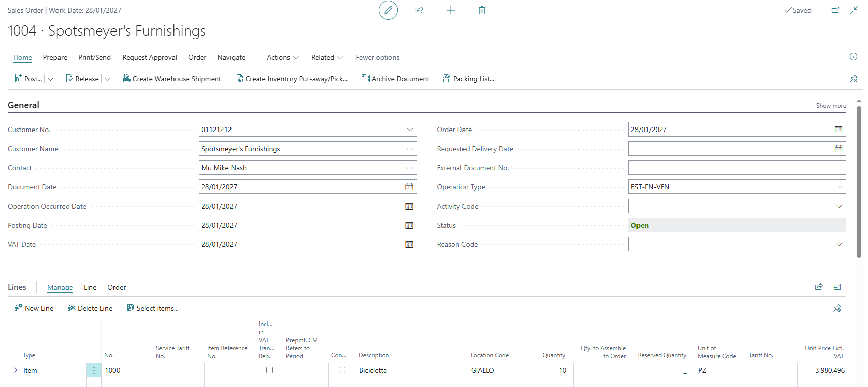Open Customer Name lookup ellipsis
The width and height of the screenshot is (868, 387).
coord(410,149)
